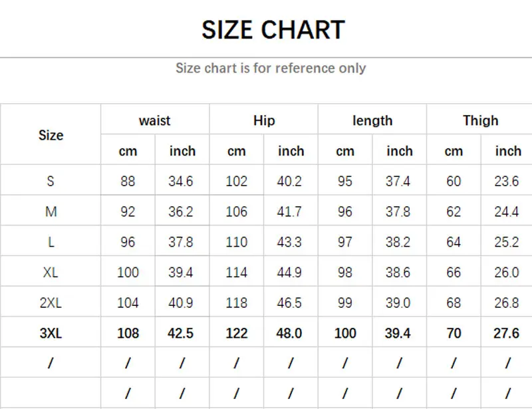This screenshot has height=409, width=532.
Task: Click the Thigh column header
Action: point(481,120)
